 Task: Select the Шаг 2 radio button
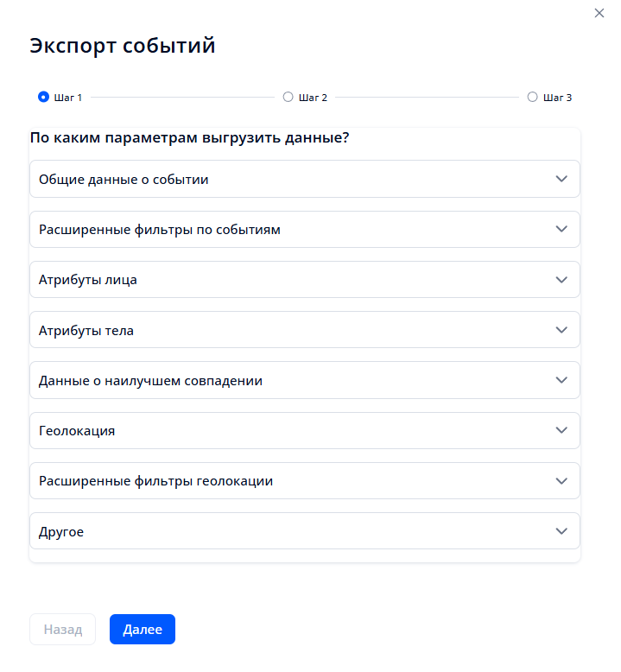click(288, 98)
